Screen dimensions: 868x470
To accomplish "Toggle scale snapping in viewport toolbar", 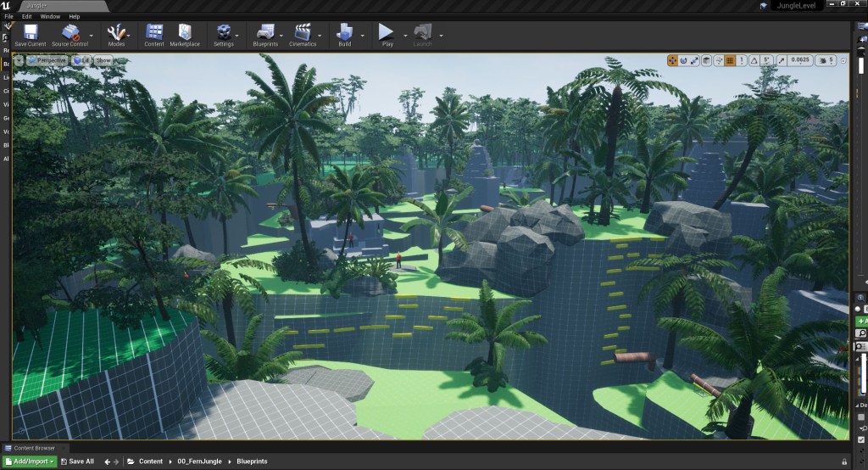I will [x=781, y=60].
